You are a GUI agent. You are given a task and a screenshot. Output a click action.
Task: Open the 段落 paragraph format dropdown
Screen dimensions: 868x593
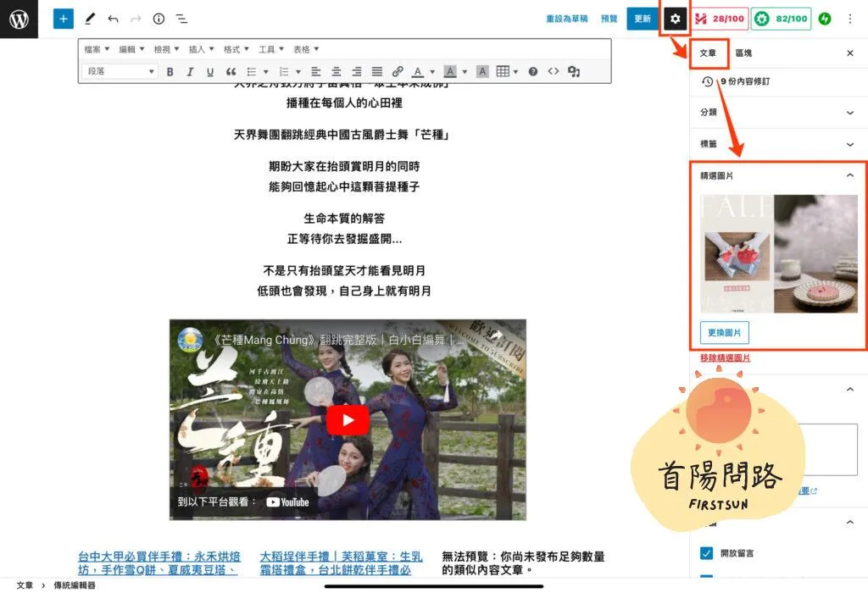tap(120, 72)
